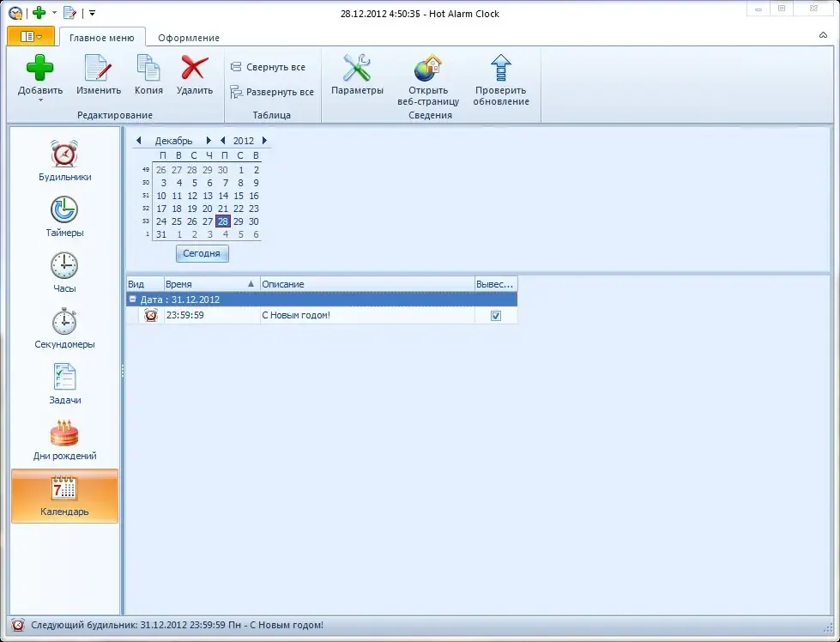Click the quick access edit document icon
840x642 pixels.
[x=69, y=12]
